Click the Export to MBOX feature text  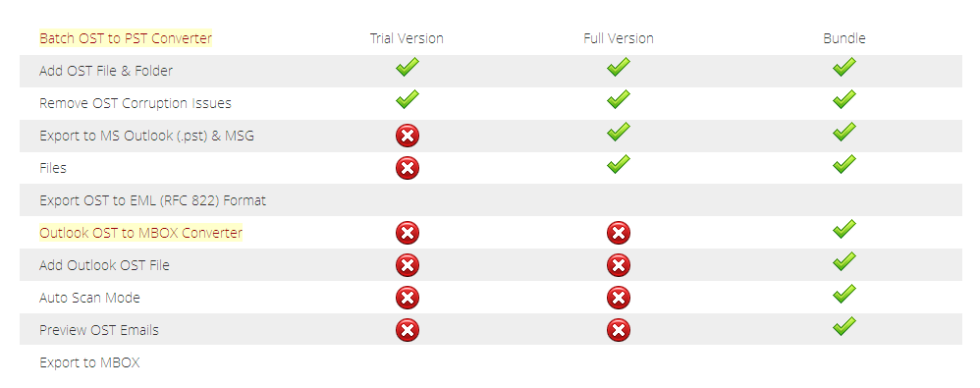[89, 362]
